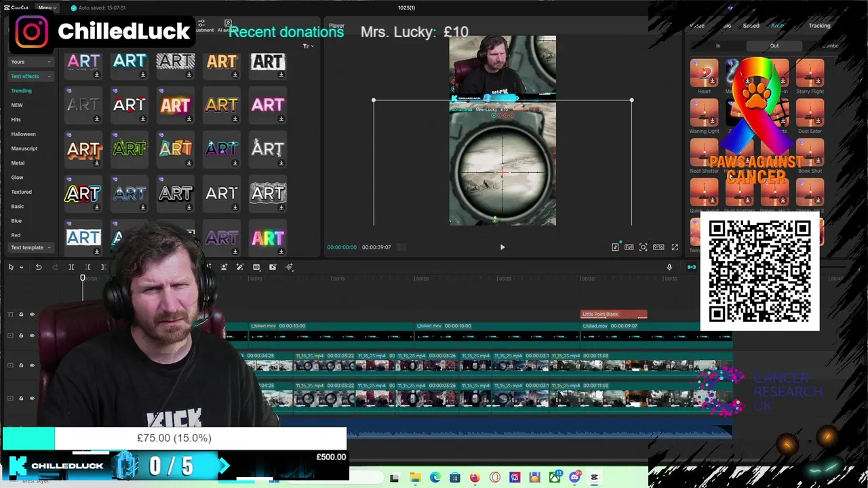Switch the player to fullscreen
868x488 pixels.
[x=675, y=247]
